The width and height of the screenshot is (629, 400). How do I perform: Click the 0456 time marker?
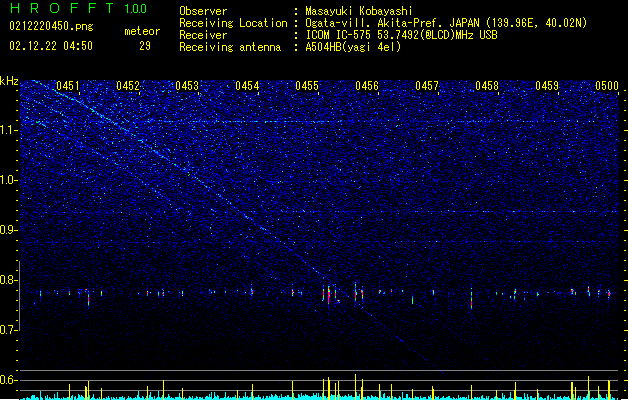367,86
